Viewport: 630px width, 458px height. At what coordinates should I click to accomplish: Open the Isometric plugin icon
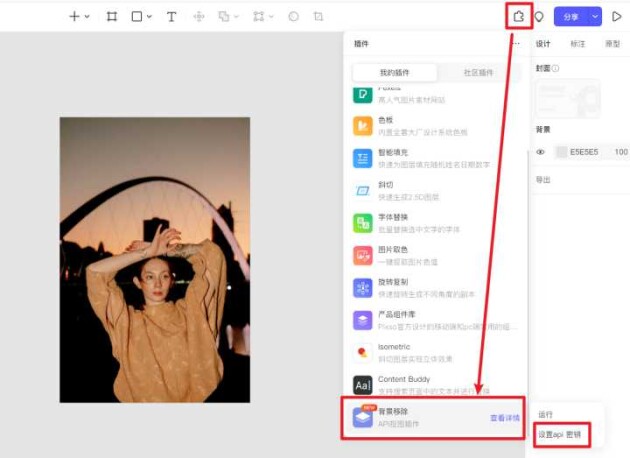[x=363, y=353]
